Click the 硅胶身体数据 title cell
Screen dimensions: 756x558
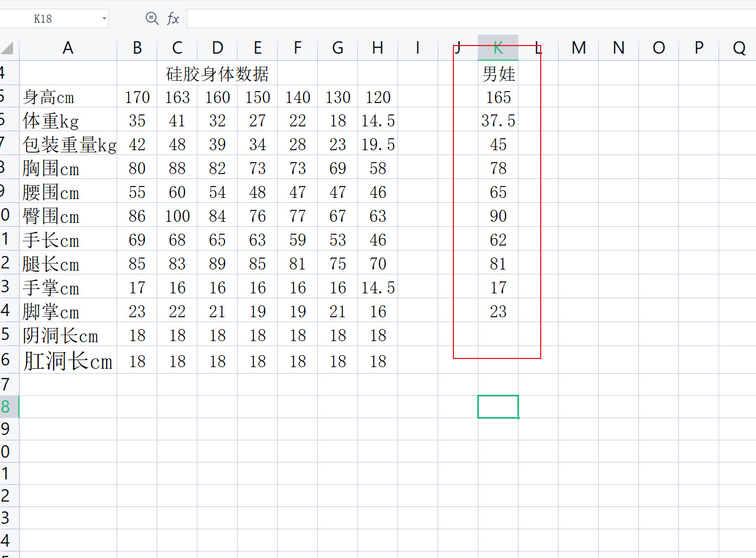217,74
